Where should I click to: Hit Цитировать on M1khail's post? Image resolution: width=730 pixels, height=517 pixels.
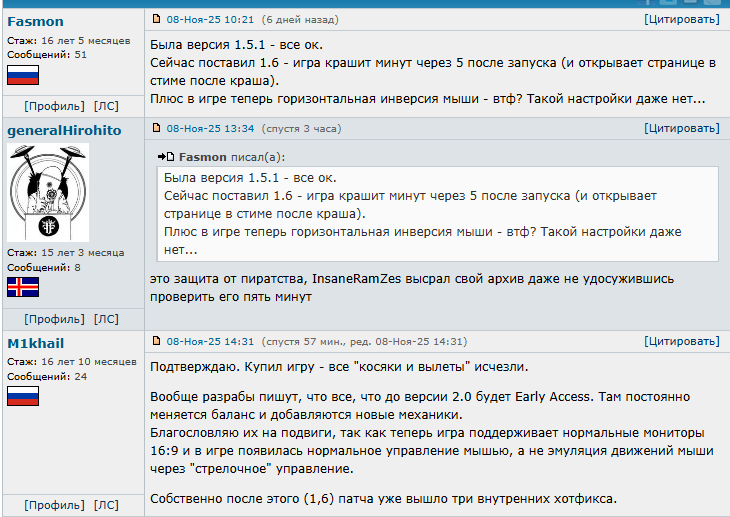(681, 341)
